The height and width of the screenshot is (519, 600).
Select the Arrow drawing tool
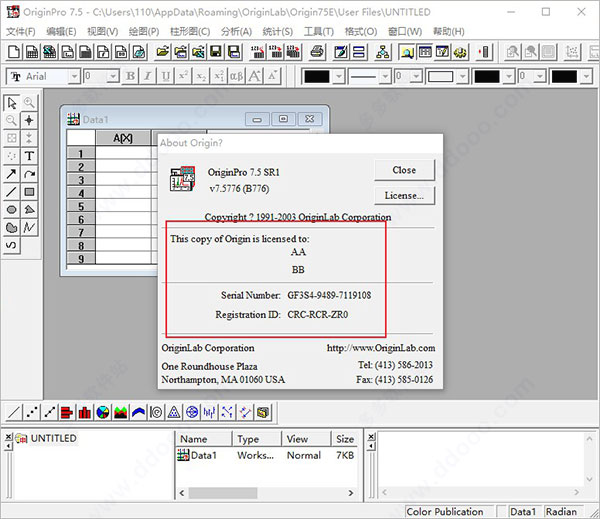11,174
